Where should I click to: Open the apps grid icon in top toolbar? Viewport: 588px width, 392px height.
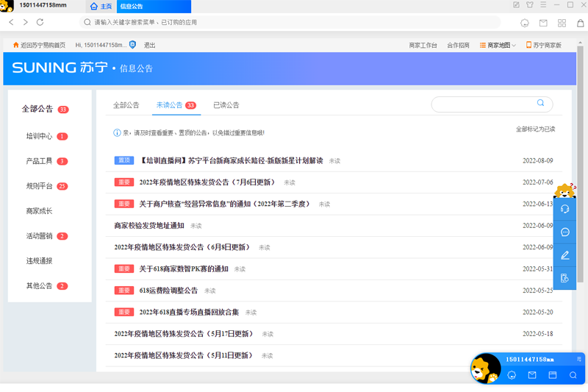562,23
